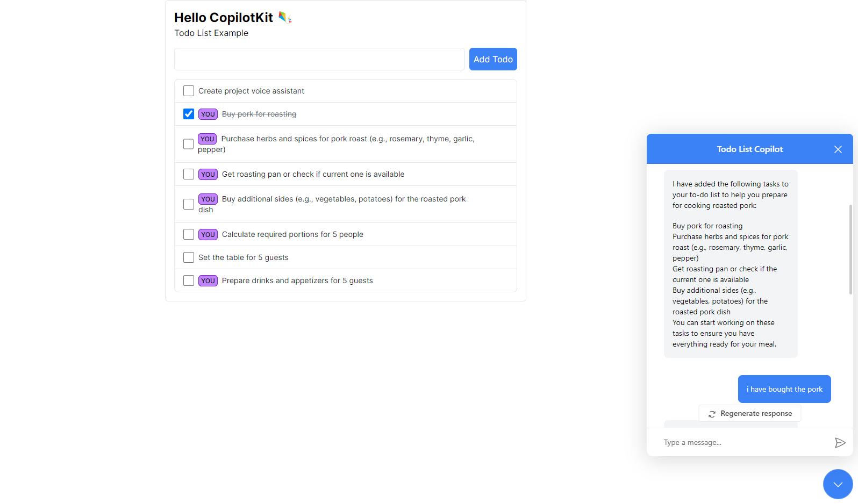Check the Buy additional sides checkbox
858x504 pixels.
pos(189,204)
